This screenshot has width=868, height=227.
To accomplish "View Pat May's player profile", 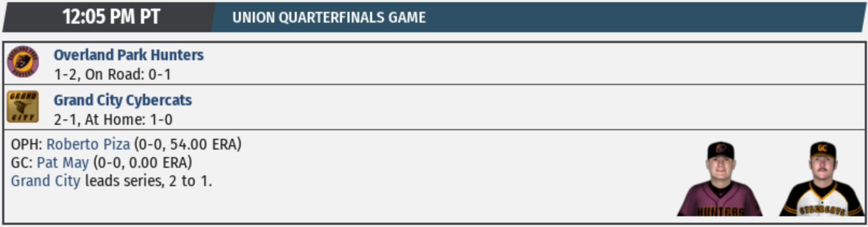I will pos(62,162).
